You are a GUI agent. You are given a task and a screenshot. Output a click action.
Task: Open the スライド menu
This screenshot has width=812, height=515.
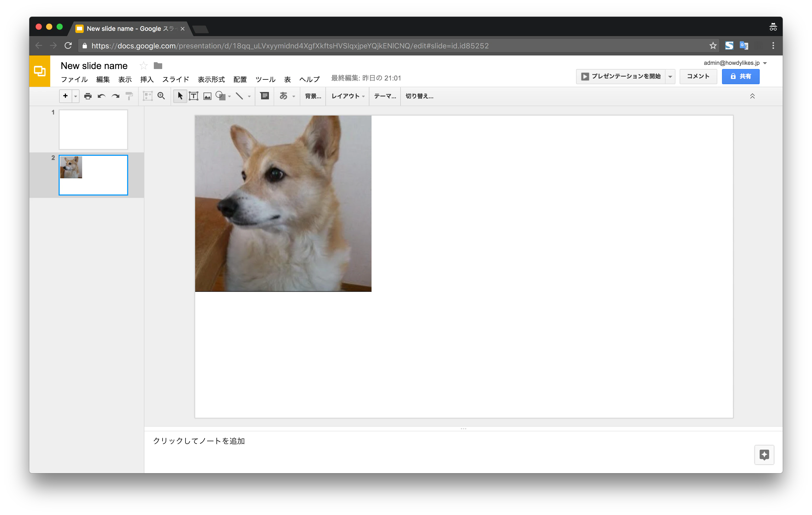176,79
